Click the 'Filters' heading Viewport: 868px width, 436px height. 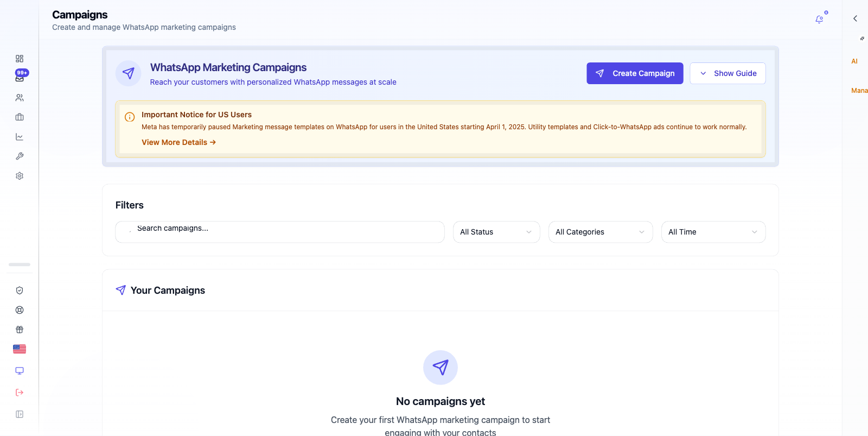[130, 205]
